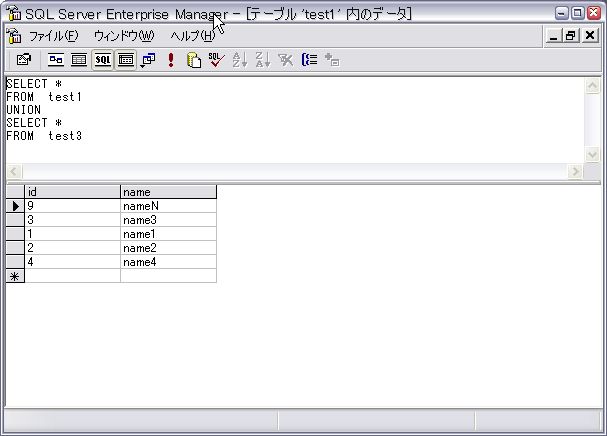Click the Sort Descending Z-A icon

click(262, 60)
